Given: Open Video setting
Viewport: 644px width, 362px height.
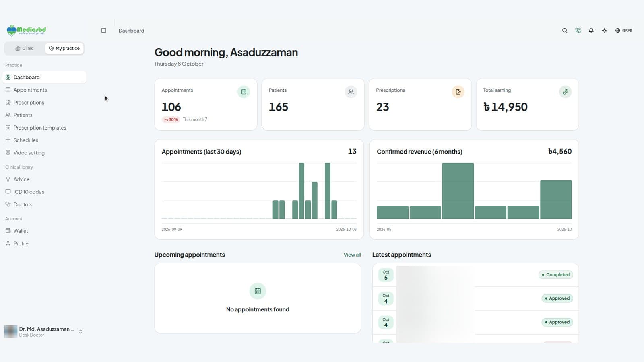Looking at the screenshot, I should click(x=44, y=153).
